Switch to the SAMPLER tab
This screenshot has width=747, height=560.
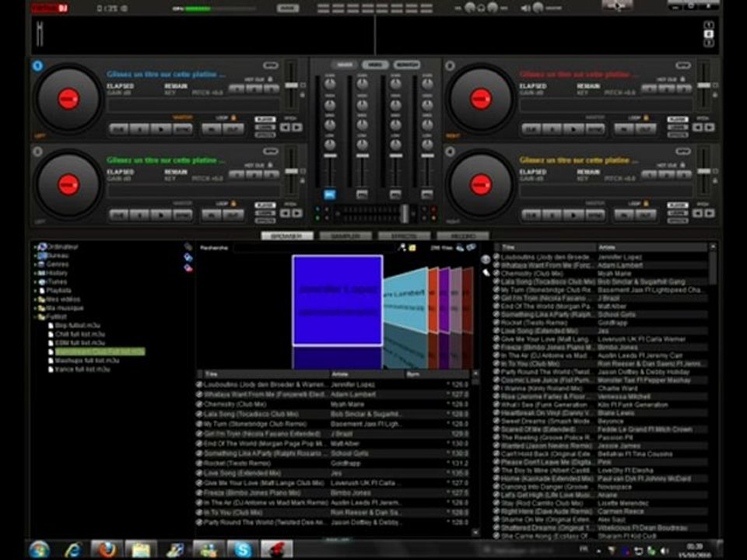tap(345, 236)
